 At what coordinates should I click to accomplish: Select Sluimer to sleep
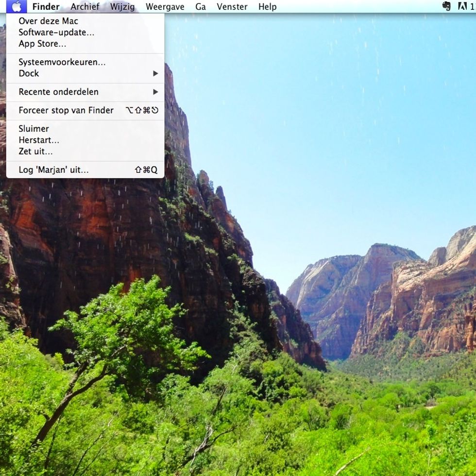(x=85, y=129)
